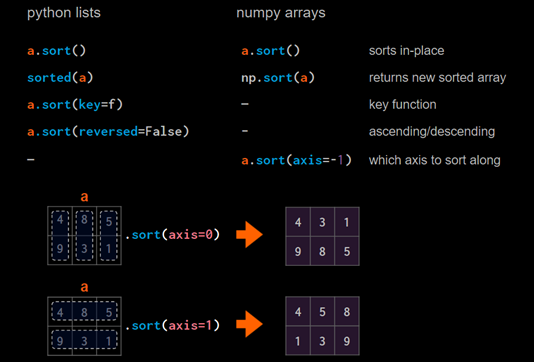Click the "numpy arrays" column heading
The width and height of the screenshot is (534, 362).
coord(281,13)
